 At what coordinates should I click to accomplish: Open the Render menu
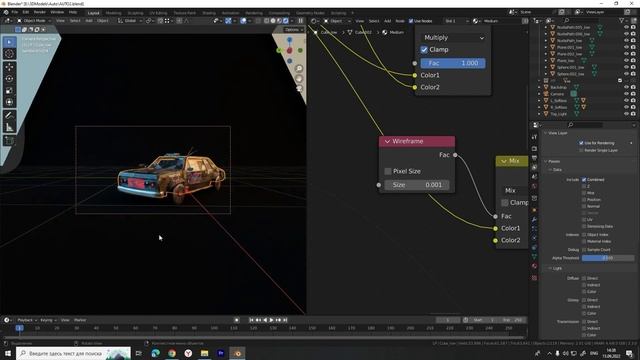click(40, 12)
